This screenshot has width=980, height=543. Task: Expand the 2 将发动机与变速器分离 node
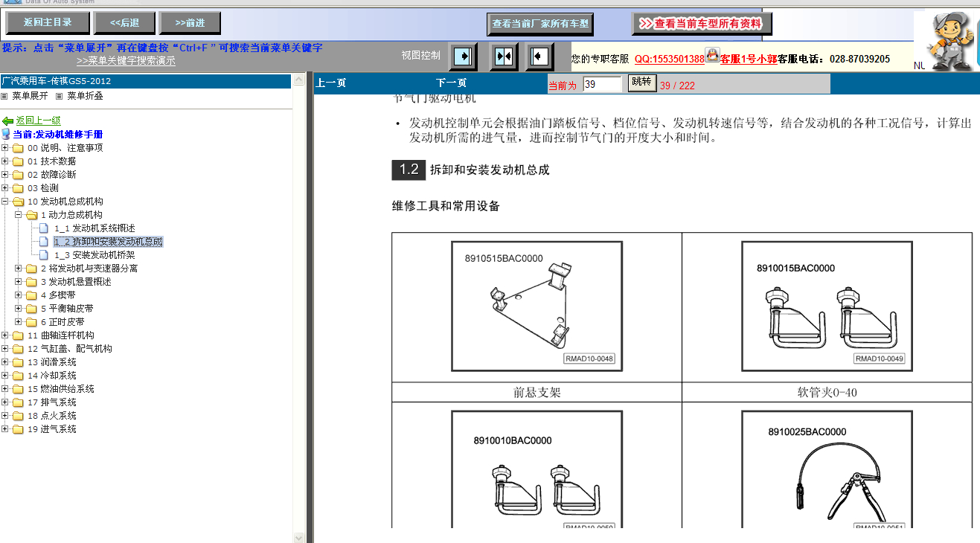pos(19,268)
